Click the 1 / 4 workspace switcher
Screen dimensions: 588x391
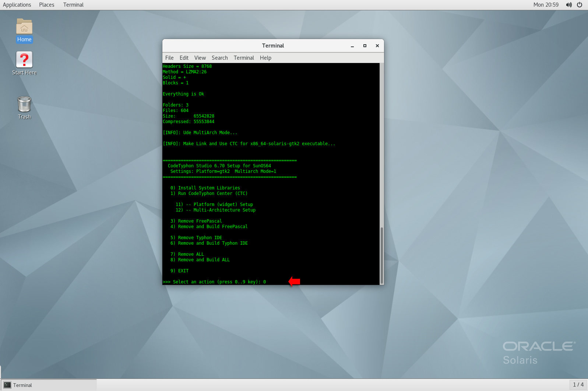coord(578,385)
